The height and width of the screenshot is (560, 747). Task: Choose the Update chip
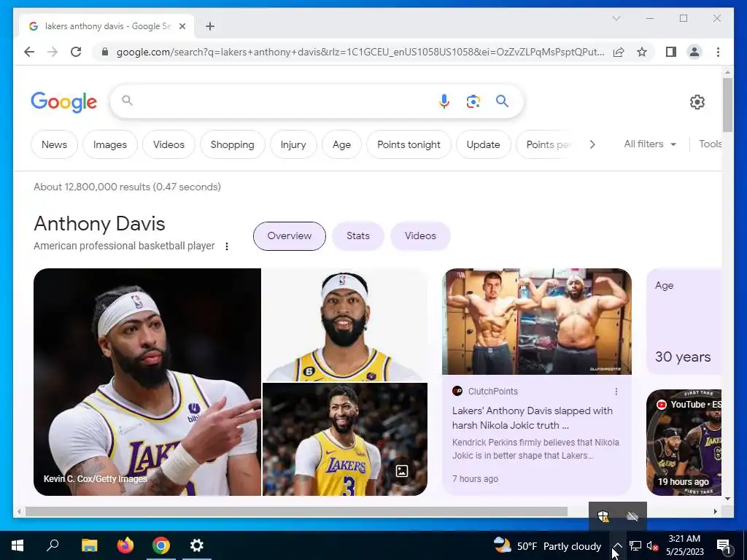click(483, 144)
